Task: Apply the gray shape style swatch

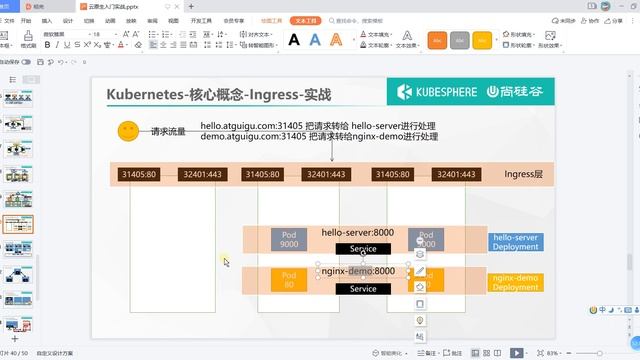Action: click(x=460, y=40)
